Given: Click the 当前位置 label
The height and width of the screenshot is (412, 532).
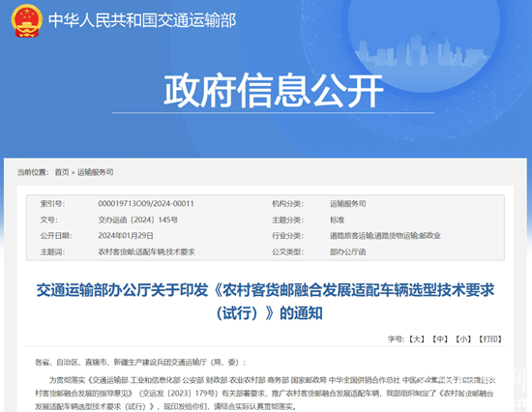Looking at the screenshot, I should click(33, 172).
